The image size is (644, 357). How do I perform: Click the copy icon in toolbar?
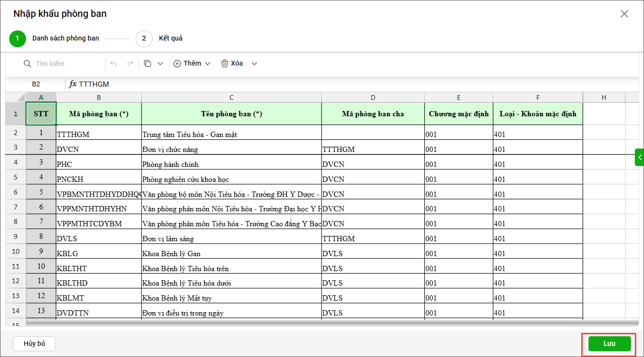pos(148,64)
